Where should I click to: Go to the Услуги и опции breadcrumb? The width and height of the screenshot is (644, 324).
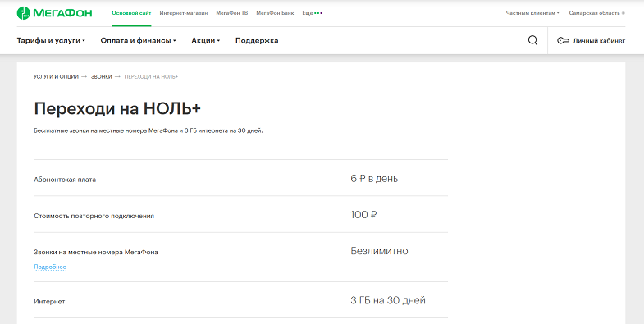(56, 77)
